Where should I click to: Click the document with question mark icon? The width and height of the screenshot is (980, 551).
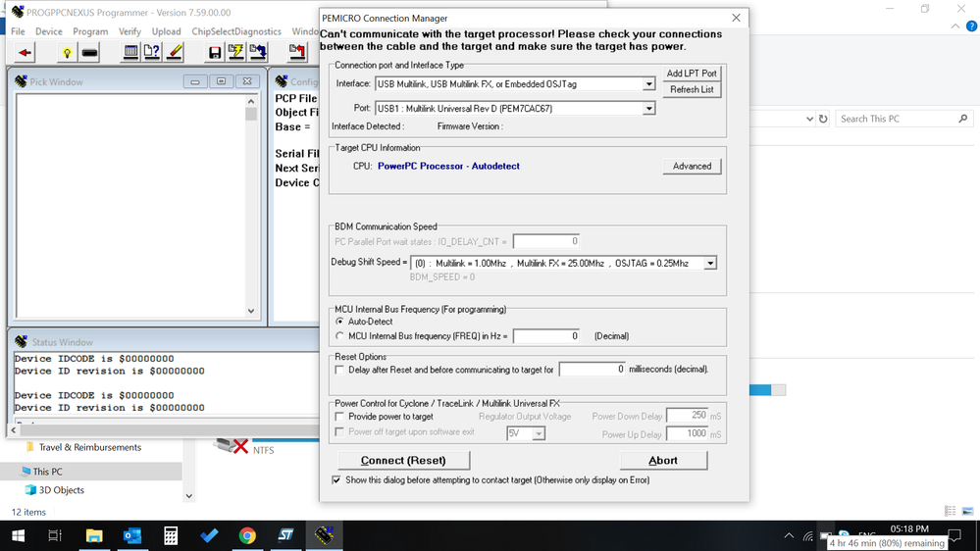tap(152, 53)
